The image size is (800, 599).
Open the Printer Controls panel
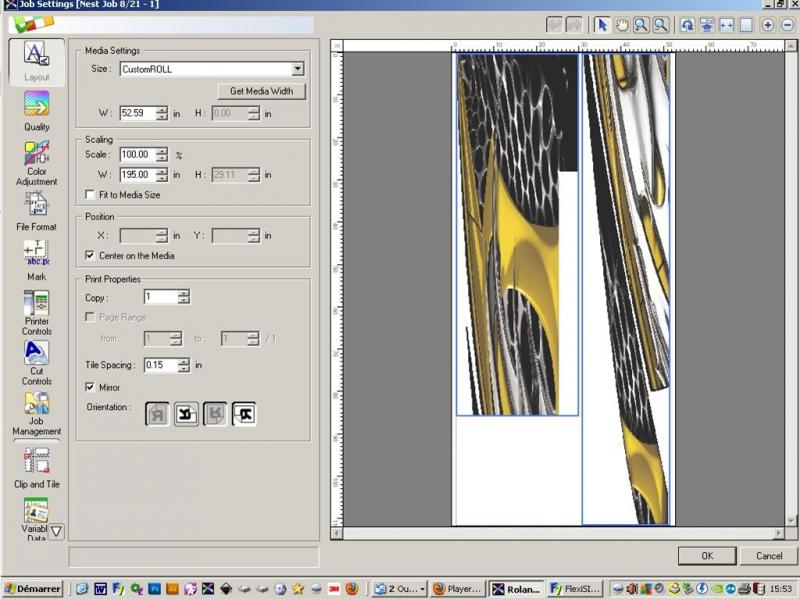click(x=37, y=312)
